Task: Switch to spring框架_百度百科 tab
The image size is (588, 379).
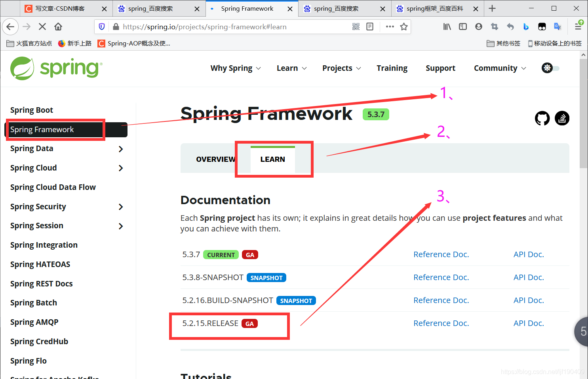Action: (x=437, y=9)
